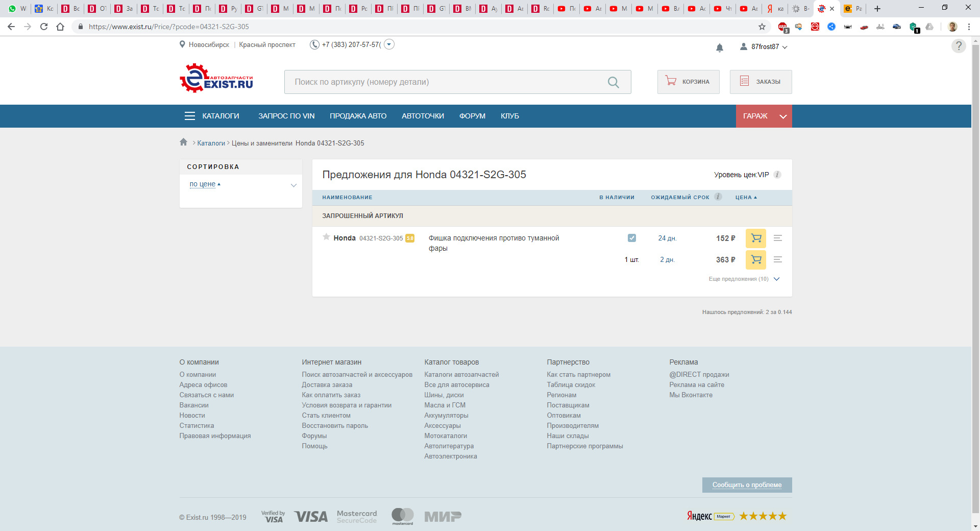
Task: Open the sorting dropdown arrow
Action: tap(293, 185)
